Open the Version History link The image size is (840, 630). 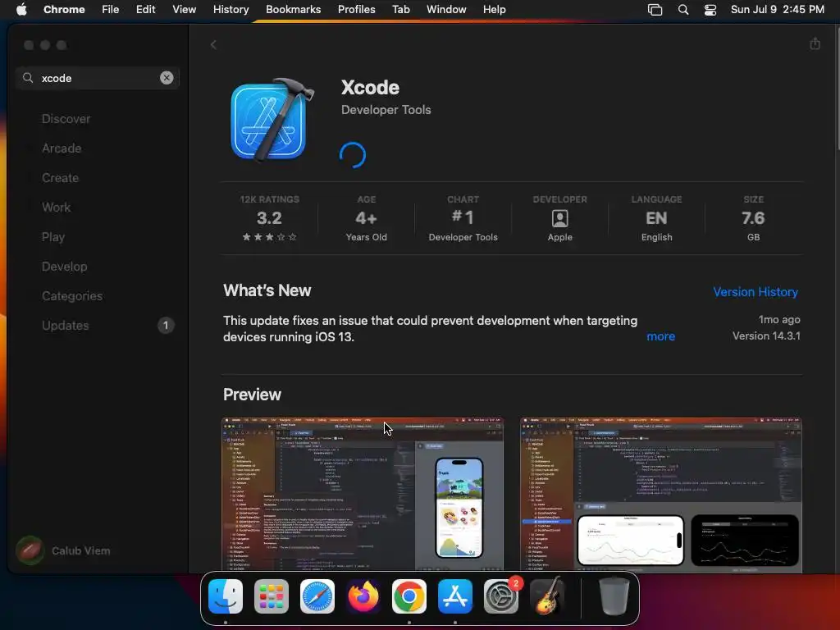click(756, 292)
